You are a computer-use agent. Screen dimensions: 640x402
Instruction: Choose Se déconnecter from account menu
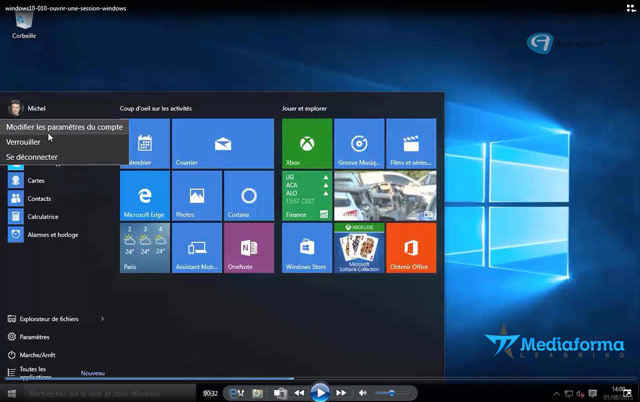click(64, 157)
